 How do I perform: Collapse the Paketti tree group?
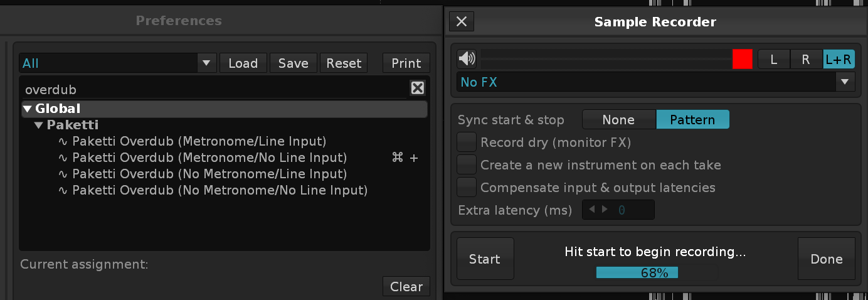[x=39, y=125]
